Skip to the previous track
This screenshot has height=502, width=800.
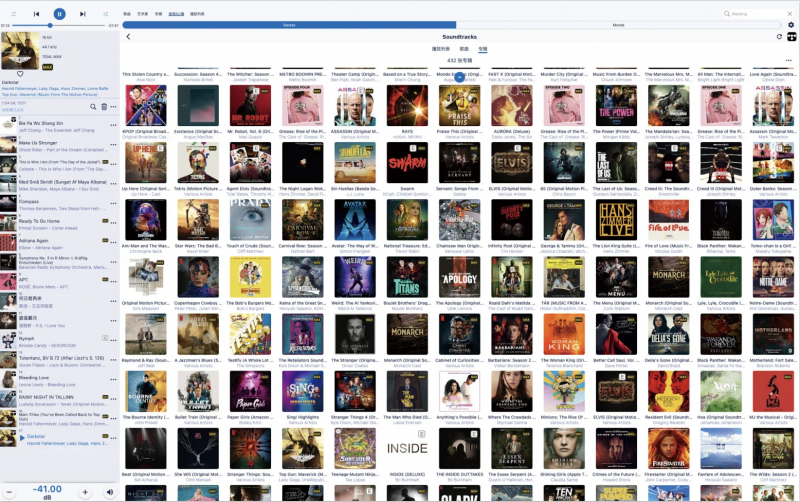pos(36,14)
